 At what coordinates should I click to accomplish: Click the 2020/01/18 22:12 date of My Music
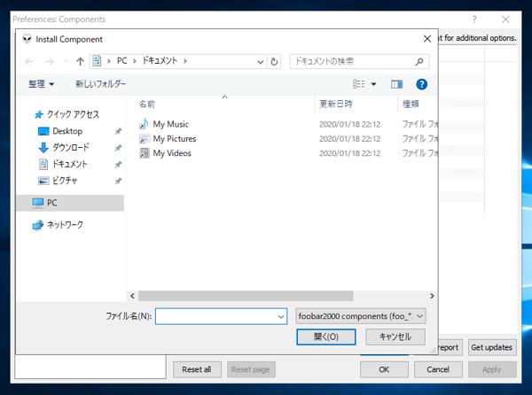(350, 124)
